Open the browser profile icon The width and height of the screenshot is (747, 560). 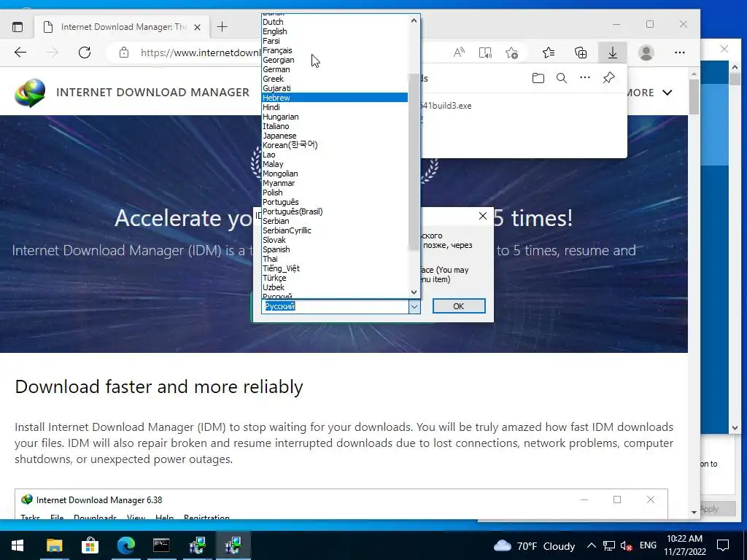[646, 52]
